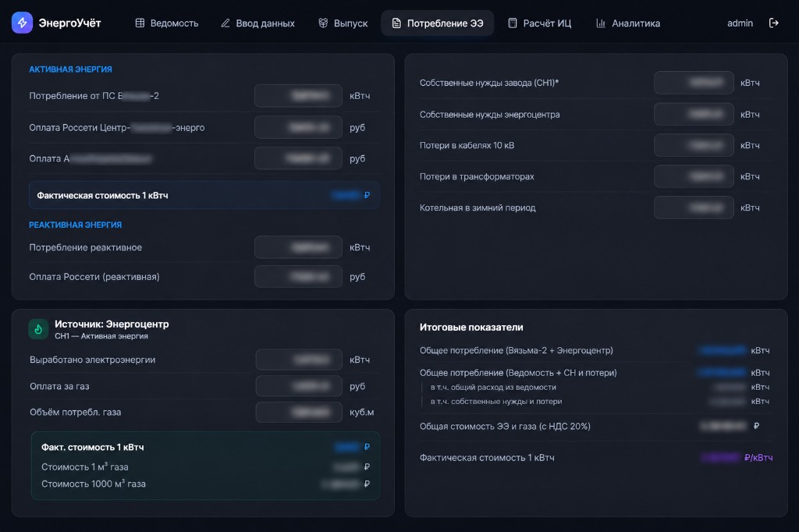Click the Источник: Энергоцентр heading

112,324
